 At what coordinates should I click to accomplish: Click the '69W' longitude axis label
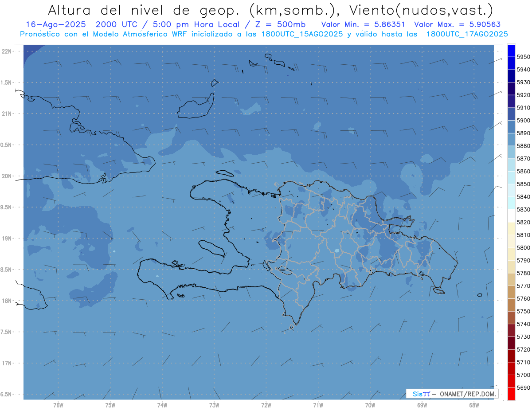tap(422, 405)
